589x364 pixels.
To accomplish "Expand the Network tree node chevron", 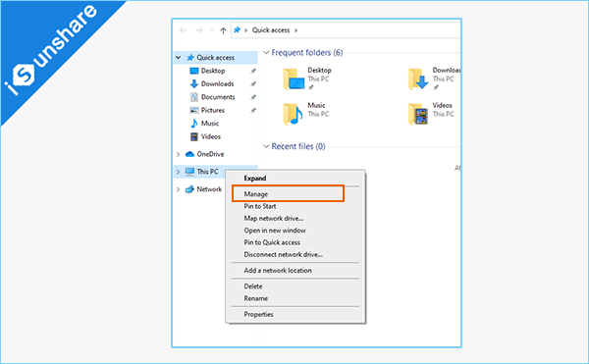I will (178, 189).
